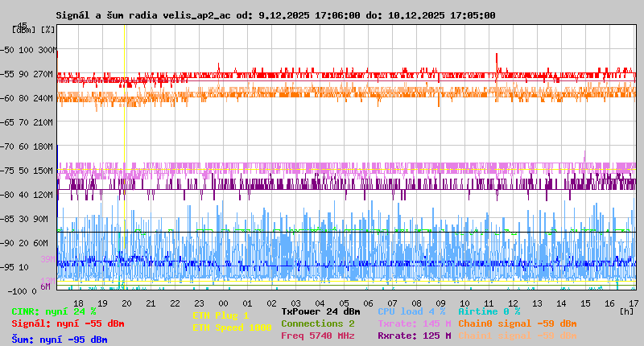Click the 'TxPower 24 dBm' legend label
644x346 pixels.
coord(320,311)
